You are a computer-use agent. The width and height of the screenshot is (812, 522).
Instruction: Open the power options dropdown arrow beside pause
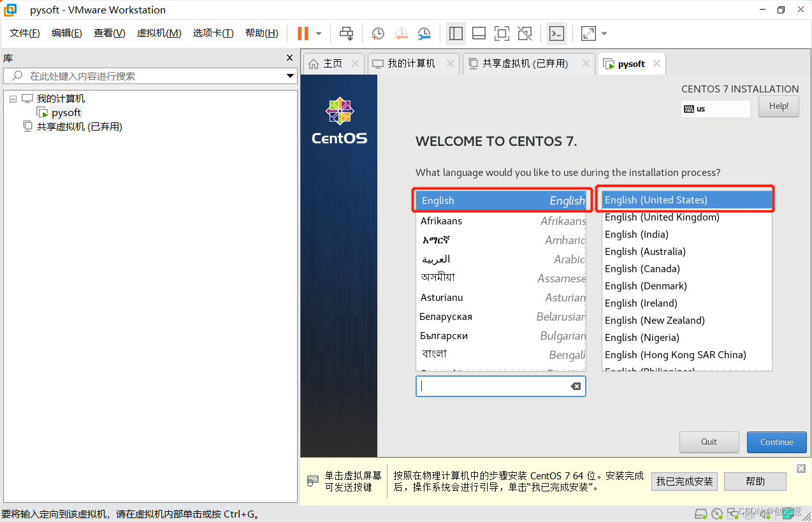319,33
